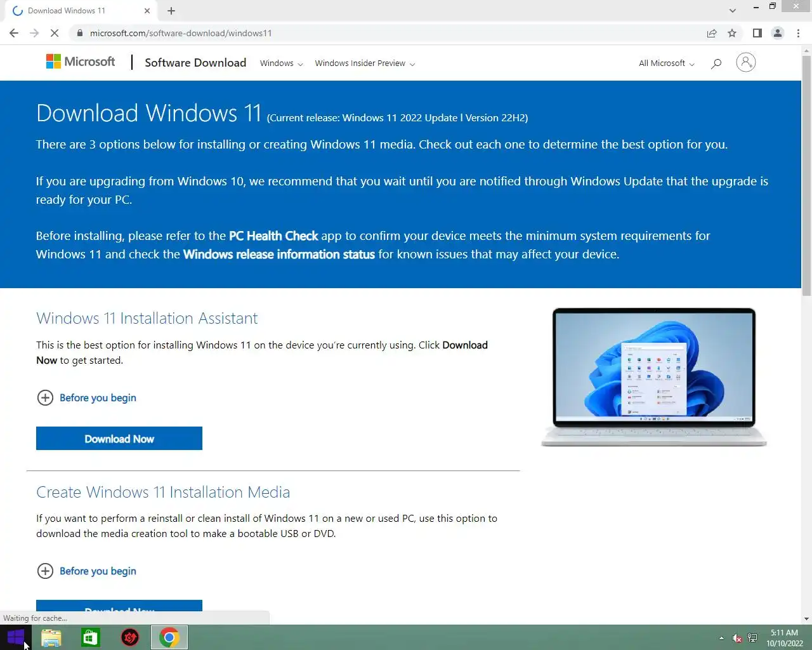Click the browser back arrow
The image size is (812, 650).
tap(14, 33)
